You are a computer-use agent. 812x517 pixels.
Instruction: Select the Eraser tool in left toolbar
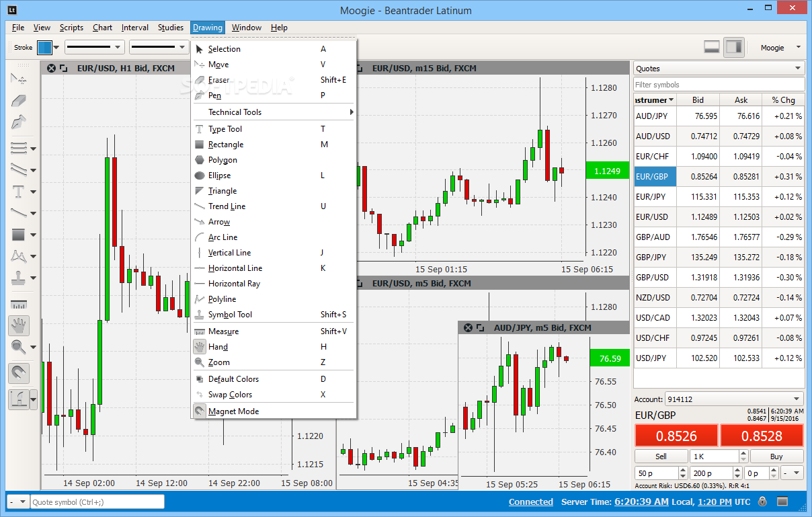pos(19,101)
